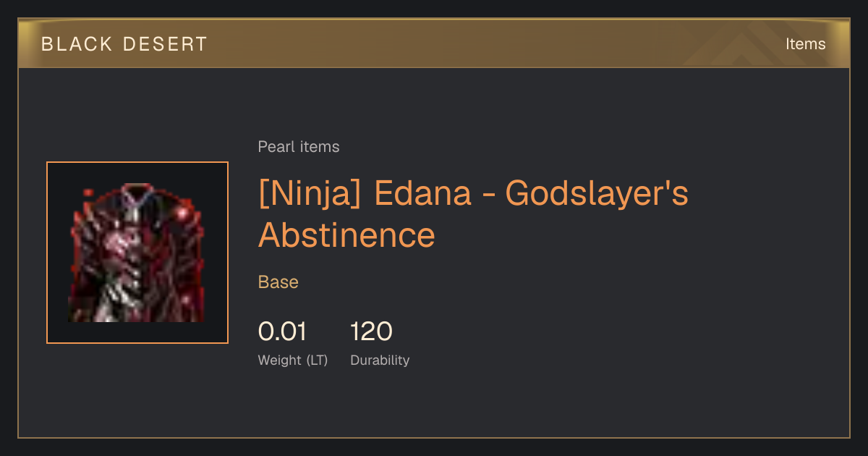
Task: Click the word Abstinence on second title line
Action: [x=346, y=235]
